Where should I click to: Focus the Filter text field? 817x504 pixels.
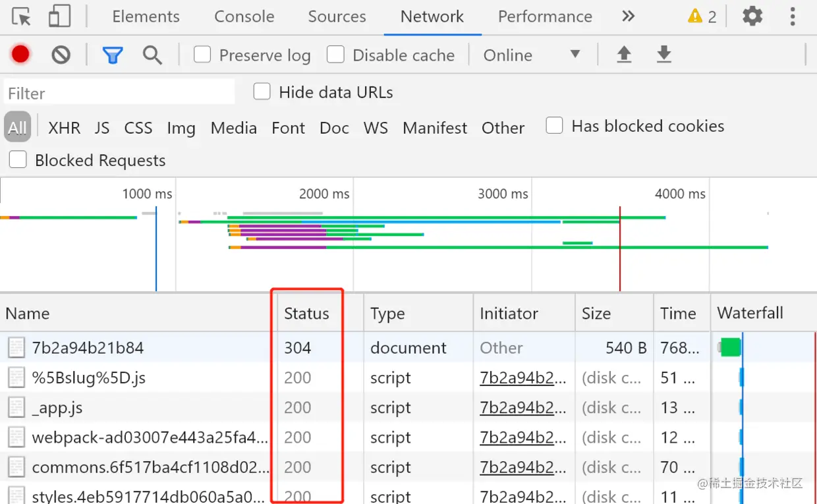click(119, 93)
